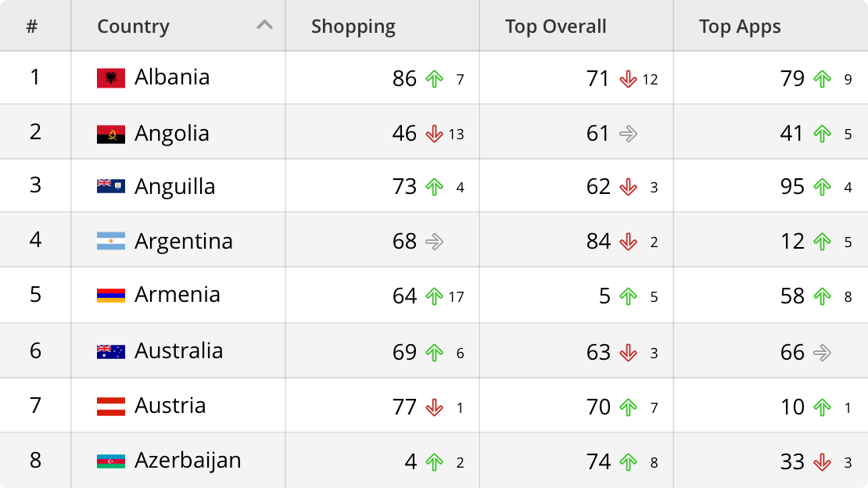Select the Country column header

[x=133, y=26]
